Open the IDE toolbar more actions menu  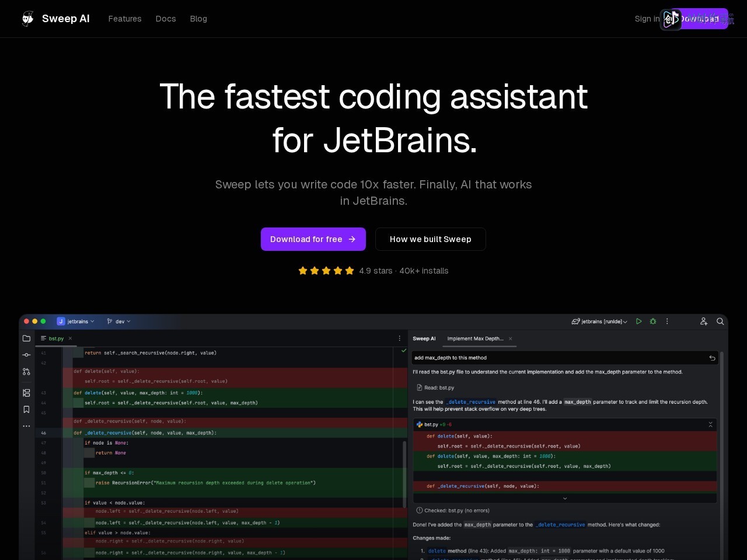point(667,321)
